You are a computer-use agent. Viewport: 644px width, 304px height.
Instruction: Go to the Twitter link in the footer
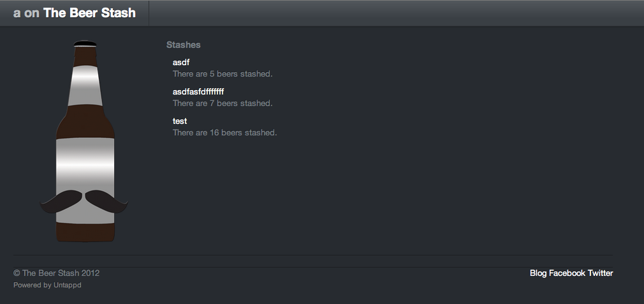[600, 273]
